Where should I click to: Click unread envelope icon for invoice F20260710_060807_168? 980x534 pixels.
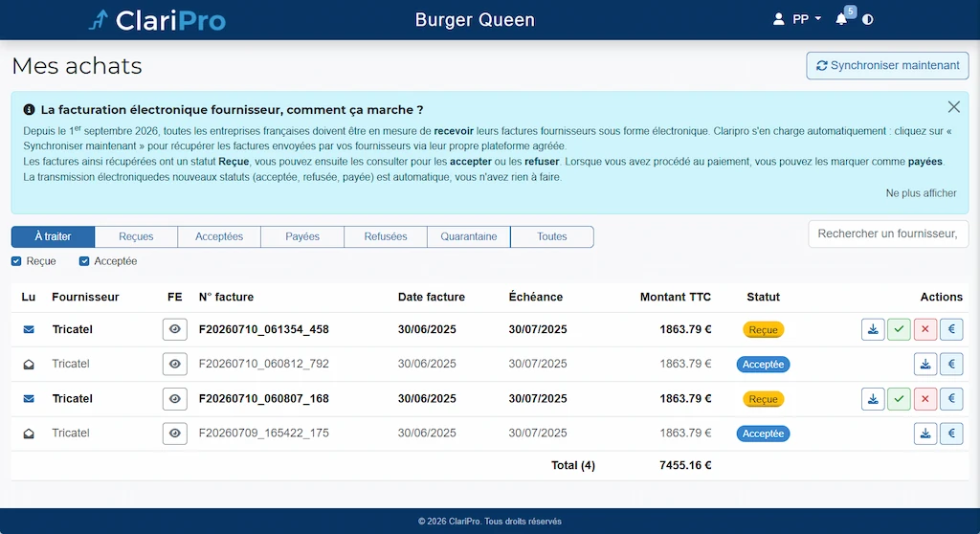[x=29, y=399]
